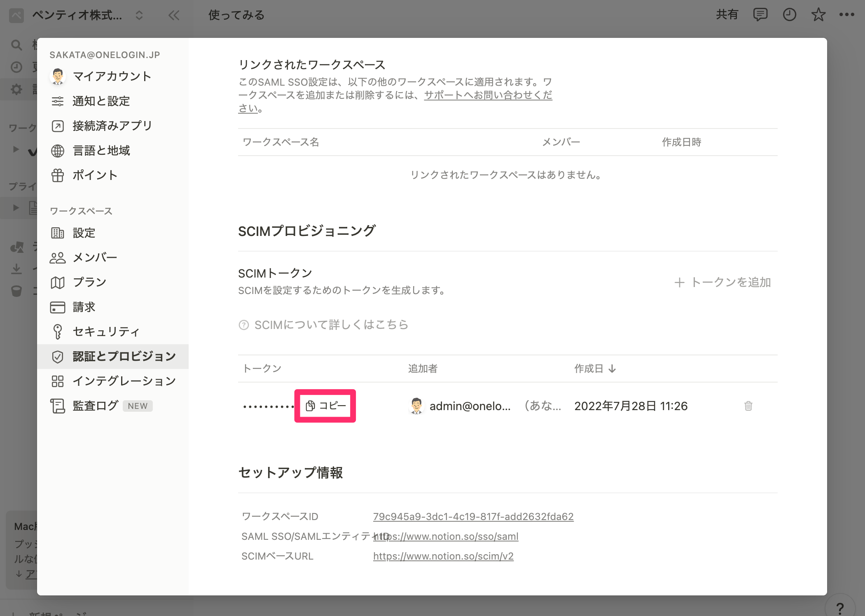Viewport: 865px width, 616px height.
Task: Delete the SCIM token via trash icon
Action: pos(748,406)
